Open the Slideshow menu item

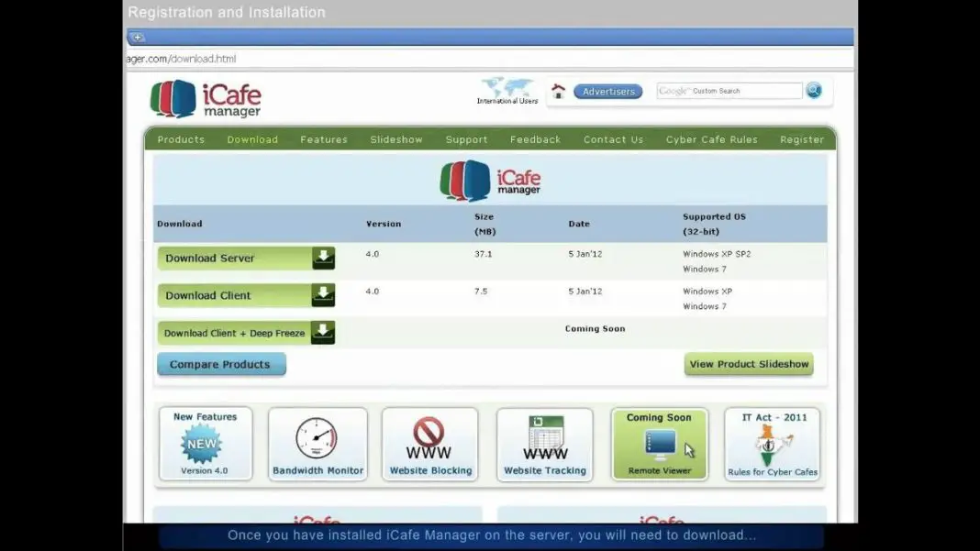396,139
